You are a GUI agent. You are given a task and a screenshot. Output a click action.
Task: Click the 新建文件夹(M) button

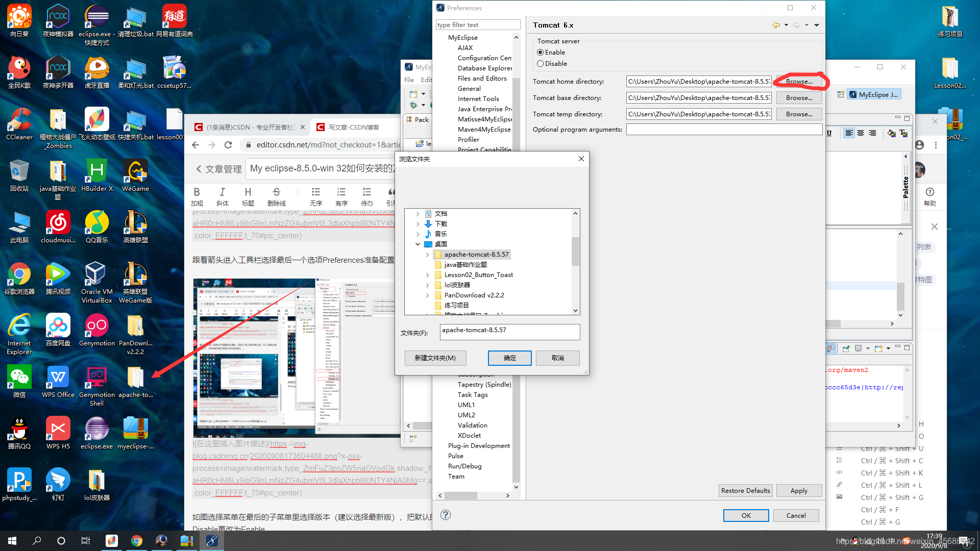(x=435, y=358)
